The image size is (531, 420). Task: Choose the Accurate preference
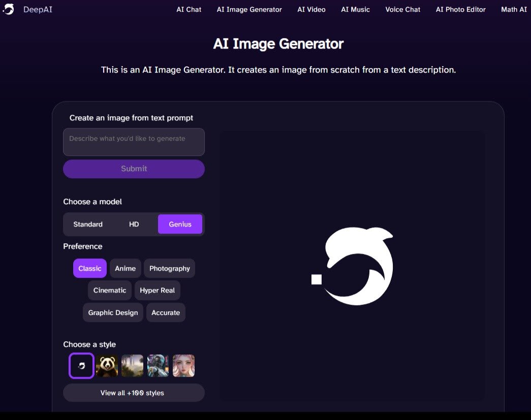166,312
